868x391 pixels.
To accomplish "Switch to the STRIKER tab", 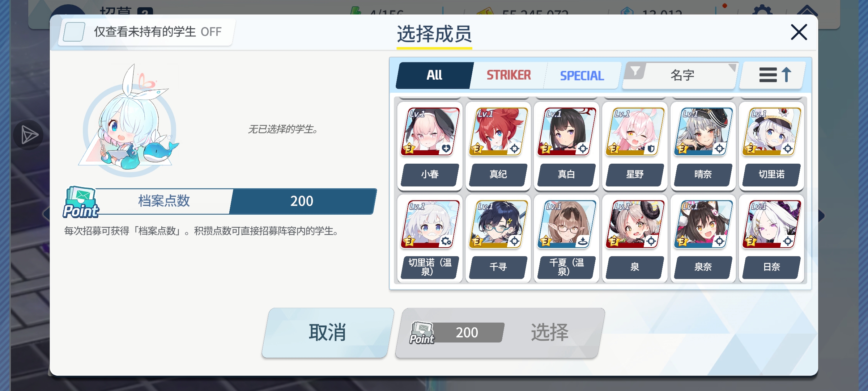I will (509, 75).
